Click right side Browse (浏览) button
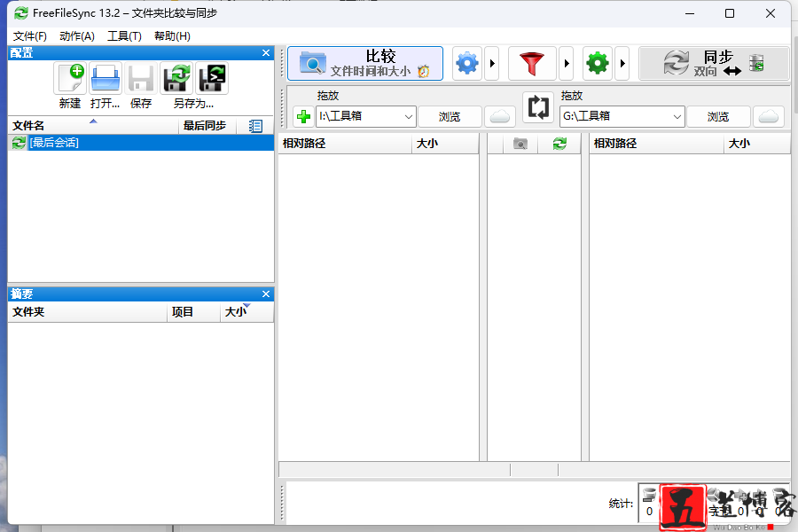This screenshot has height=532, width=798. (x=718, y=116)
